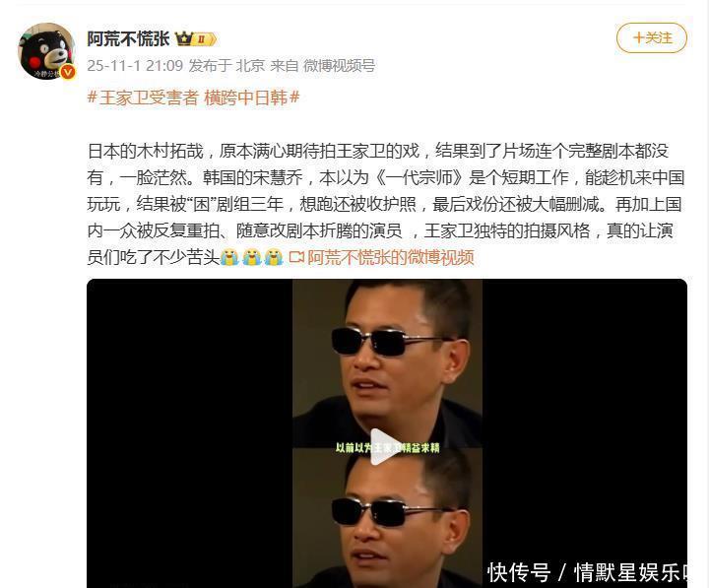Click the post body paragraph about 木村拓哉
Viewport: 709px width, 588px height.
pos(385,204)
